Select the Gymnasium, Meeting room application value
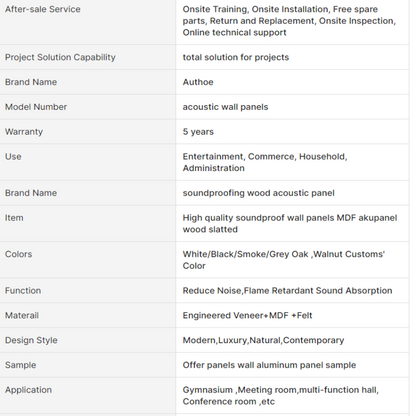This screenshot has height=416, width=416. point(280,396)
